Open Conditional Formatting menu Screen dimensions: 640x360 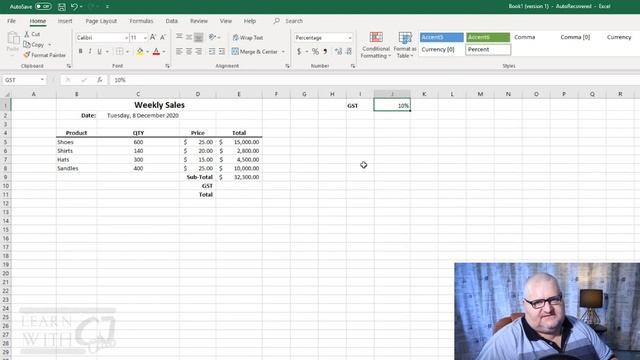(x=376, y=45)
